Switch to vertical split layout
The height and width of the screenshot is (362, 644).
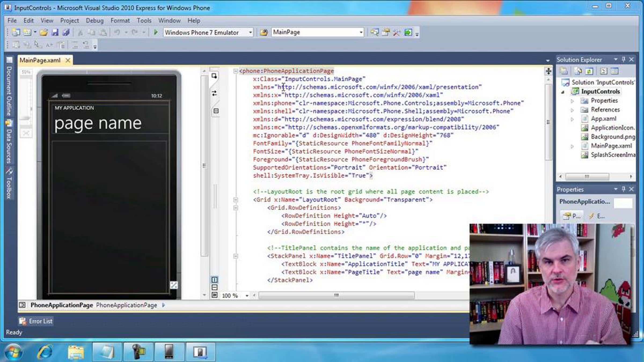pos(214,280)
